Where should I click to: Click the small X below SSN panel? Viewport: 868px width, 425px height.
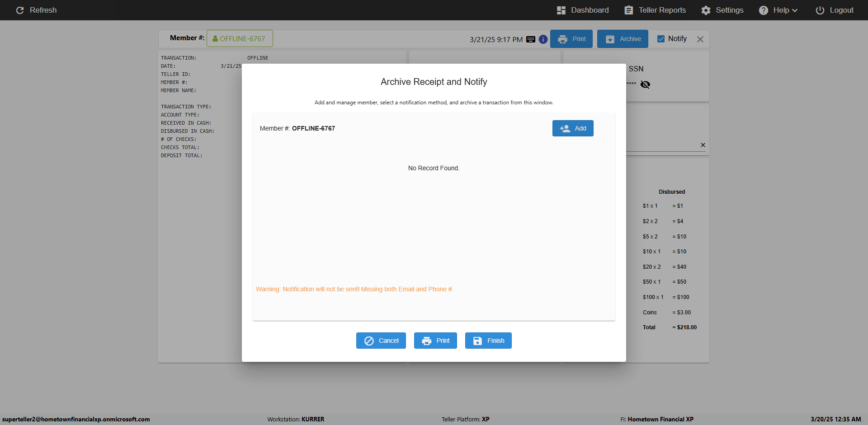703,145
